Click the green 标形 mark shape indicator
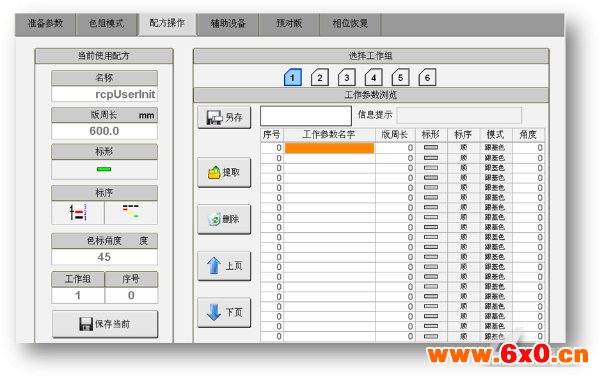This screenshot has height=377, width=601. click(x=104, y=169)
